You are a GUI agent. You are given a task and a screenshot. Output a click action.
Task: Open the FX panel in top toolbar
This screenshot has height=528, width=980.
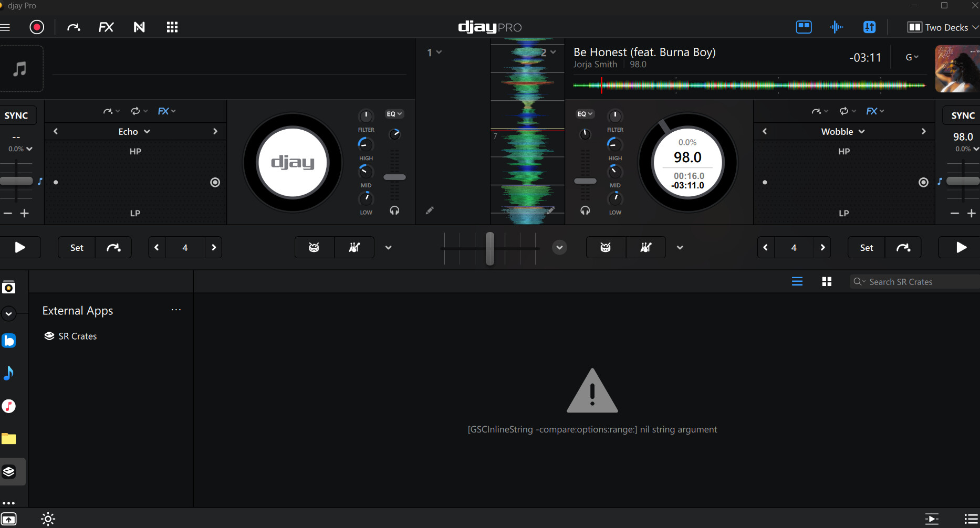pyautogui.click(x=106, y=27)
